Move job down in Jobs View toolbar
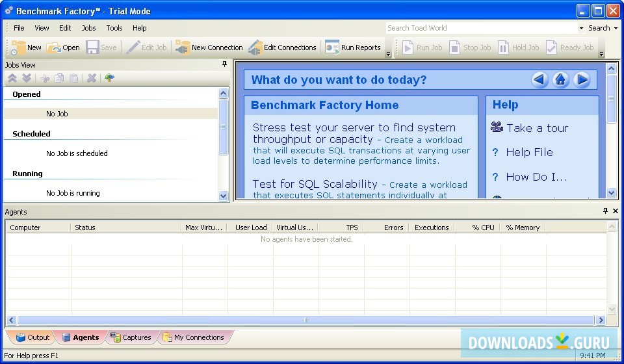The width and height of the screenshot is (624, 364). 27,78
